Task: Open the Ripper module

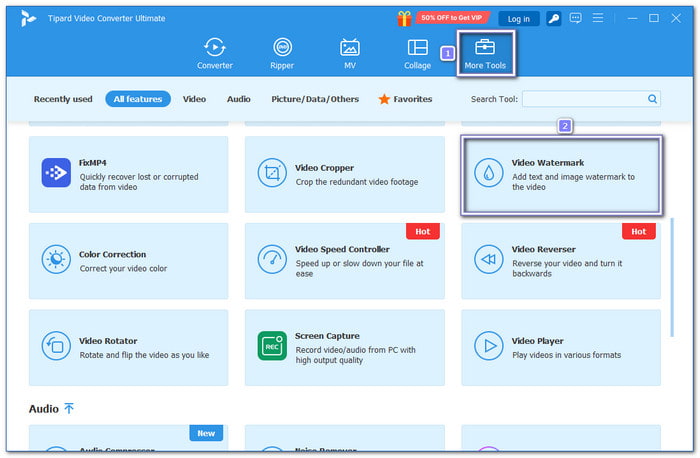Action: (282, 54)
